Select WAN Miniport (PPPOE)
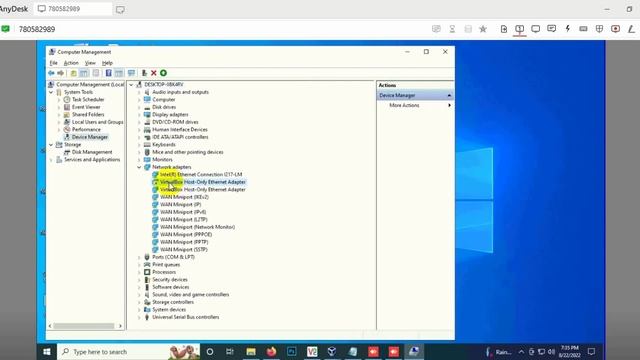 pos(186,235)
